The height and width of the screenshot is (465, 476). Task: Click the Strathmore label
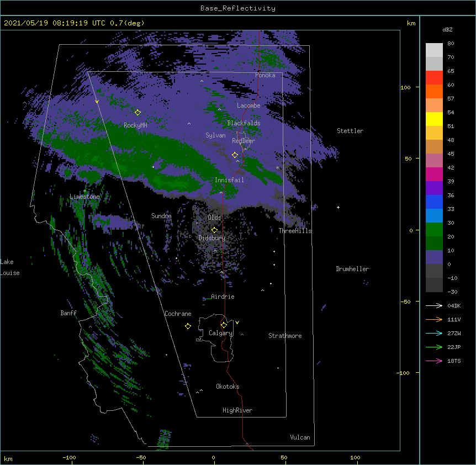pos(285,336)
